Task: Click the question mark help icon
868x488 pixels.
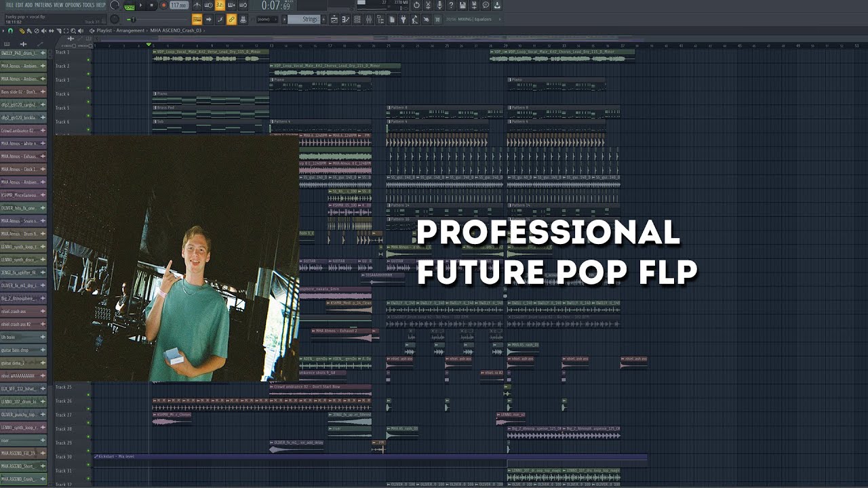Action: pyautogui.click(x=451, y=5)
